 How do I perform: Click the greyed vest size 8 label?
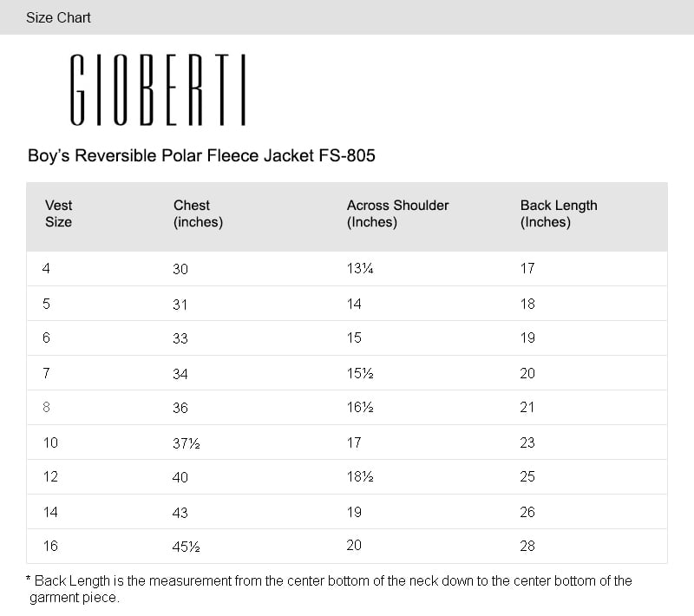pos(46,408)
